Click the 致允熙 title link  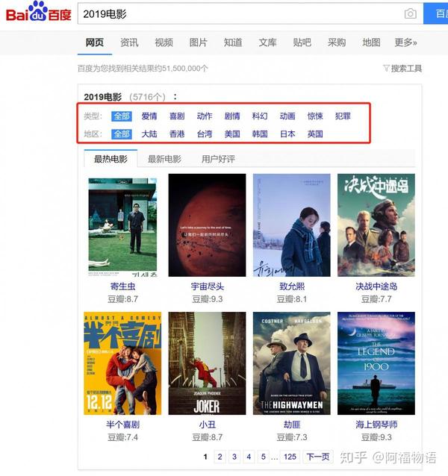pyautogui.click(x=292, y=286)
